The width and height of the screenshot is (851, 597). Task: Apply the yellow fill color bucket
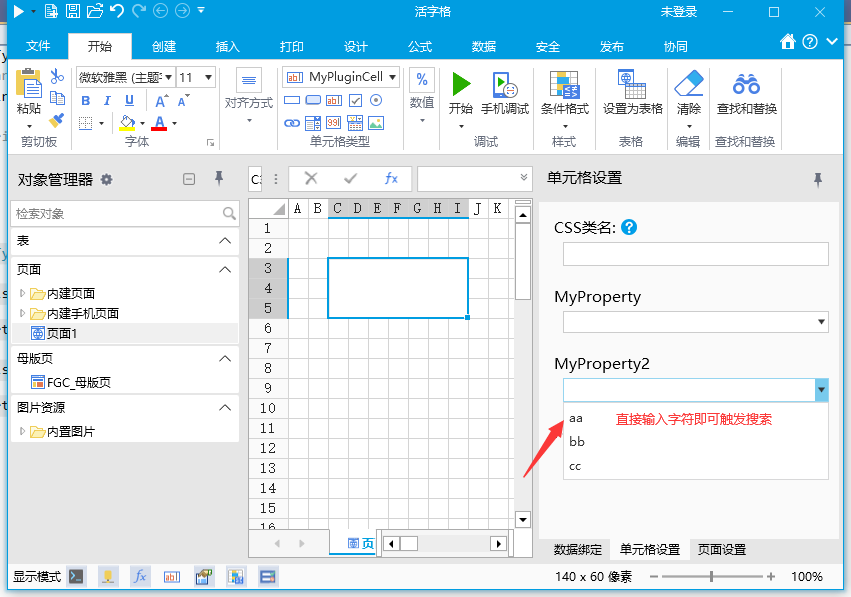click(x=127, y=123)
